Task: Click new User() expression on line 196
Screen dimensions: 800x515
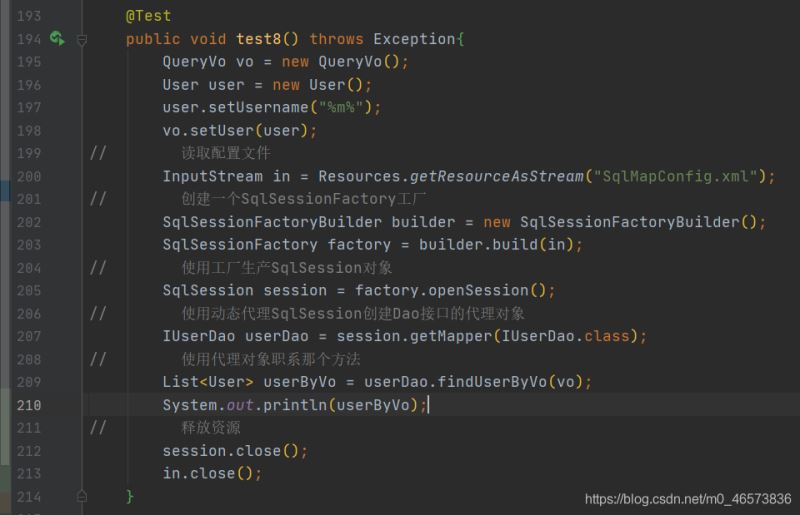Action: tap(317, 85)
